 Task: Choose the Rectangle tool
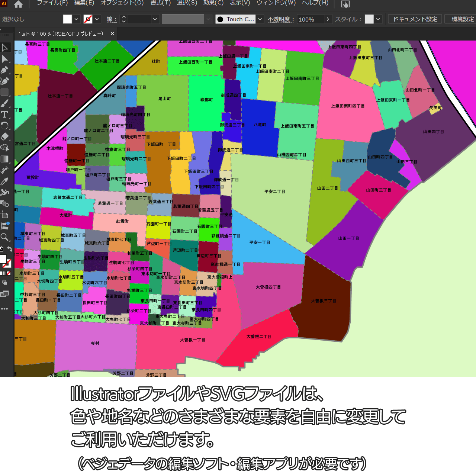click(5, 92)
